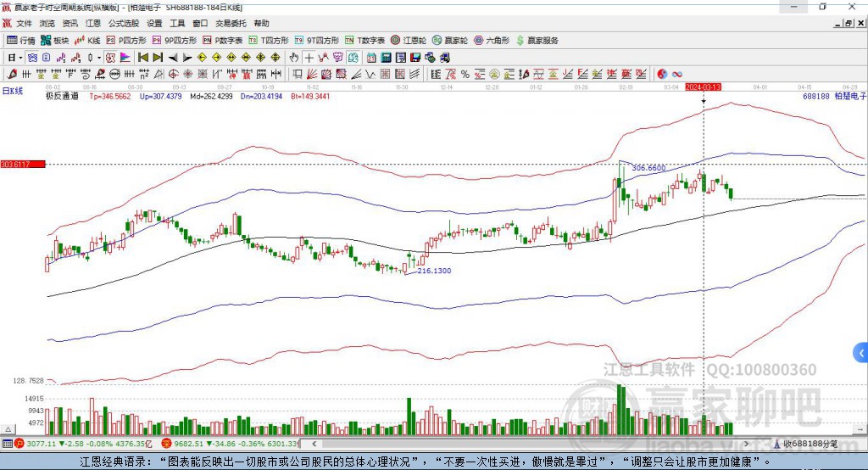Screen dimensions: 868x470
Task: Open the 浏览 menu
Action: click(x=47, y=23)
